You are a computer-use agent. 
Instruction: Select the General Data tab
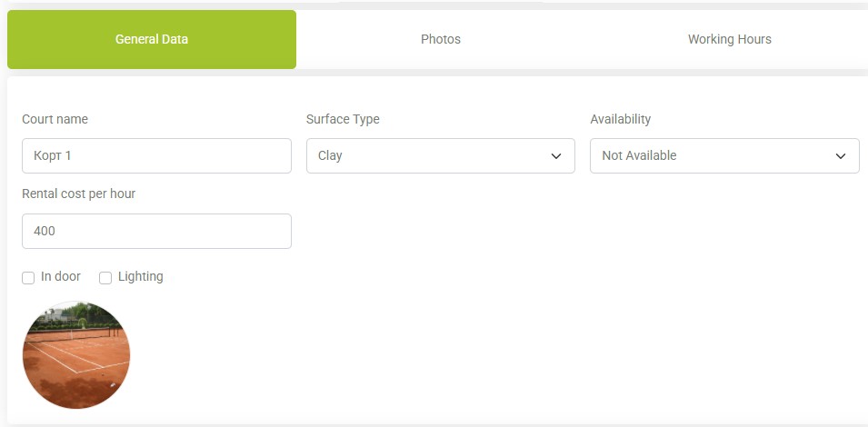[x=152, y=39]
